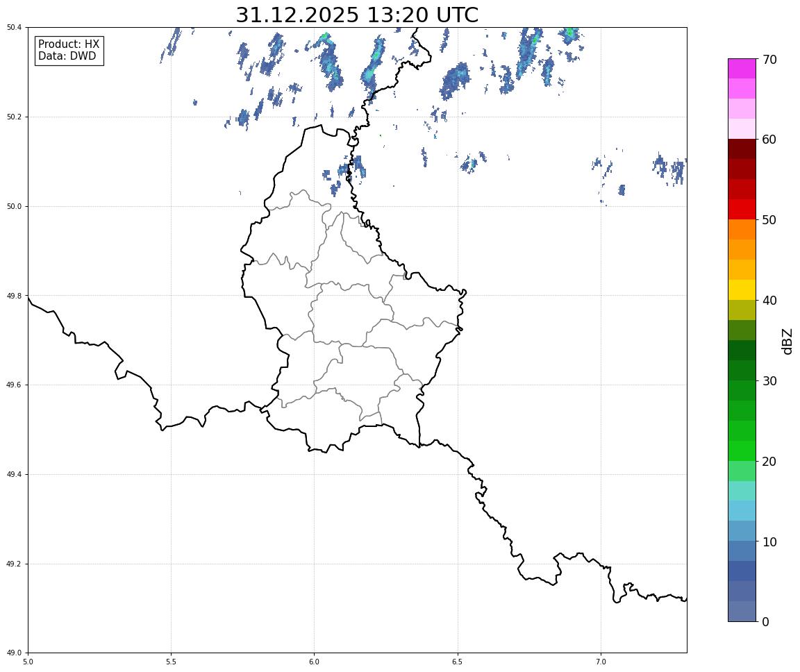Click the longitude axis label 5.5
Screen dimensions: 800x672
click(172, 662)
